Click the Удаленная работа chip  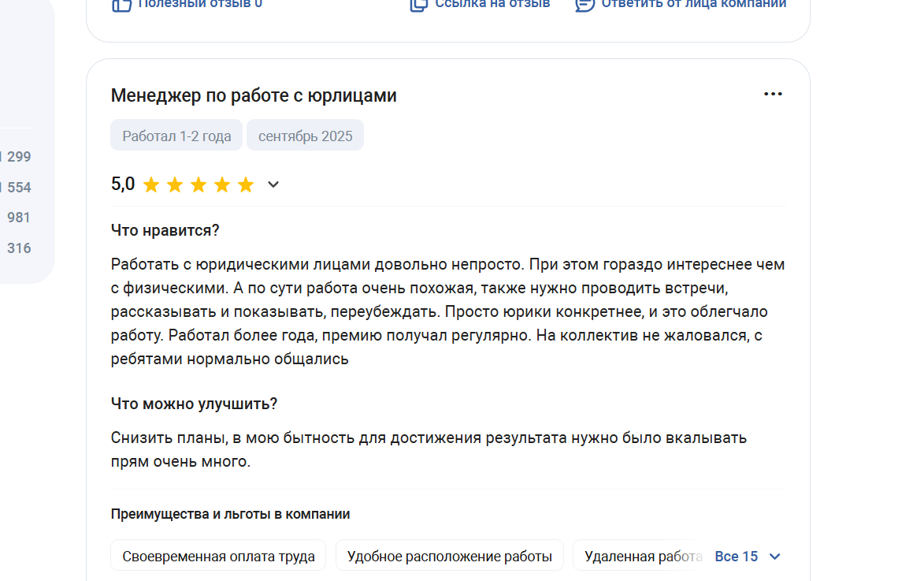tap(642, 556)
